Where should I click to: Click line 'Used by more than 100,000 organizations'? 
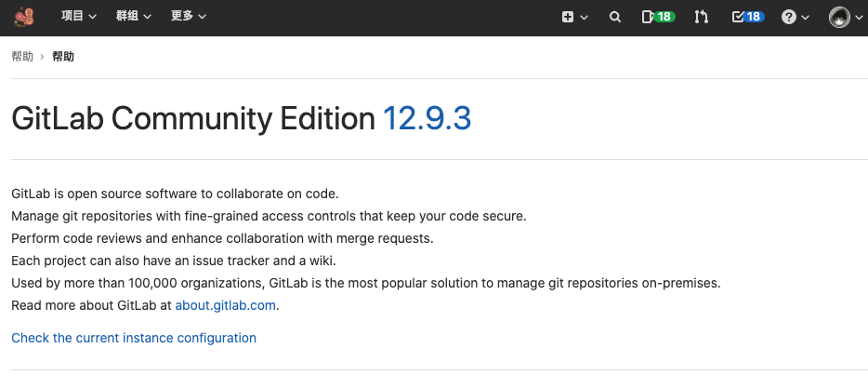pos(366,283)
